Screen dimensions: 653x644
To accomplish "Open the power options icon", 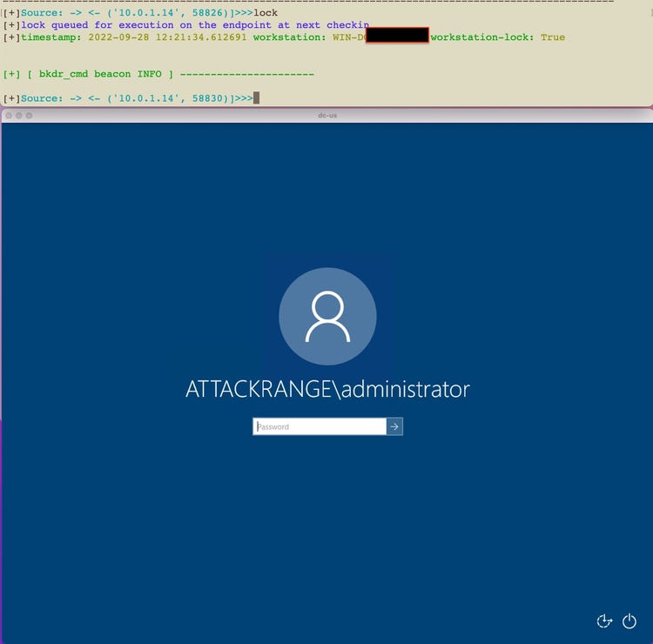I will [x=629, y=621].
